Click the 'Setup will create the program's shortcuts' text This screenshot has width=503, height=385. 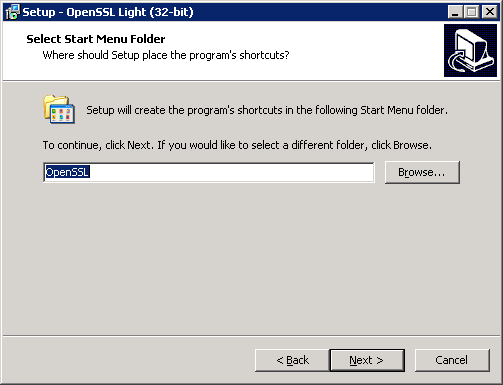267,110
